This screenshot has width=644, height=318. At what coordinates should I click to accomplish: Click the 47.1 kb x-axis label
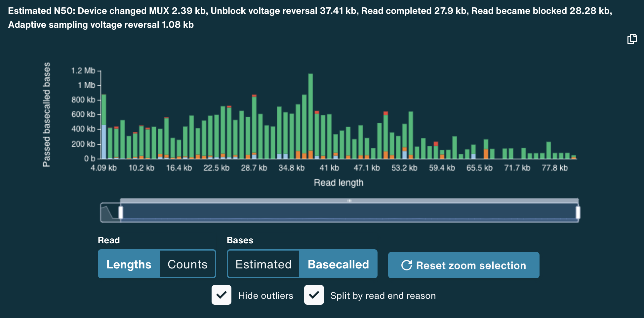tap(367, 168)
